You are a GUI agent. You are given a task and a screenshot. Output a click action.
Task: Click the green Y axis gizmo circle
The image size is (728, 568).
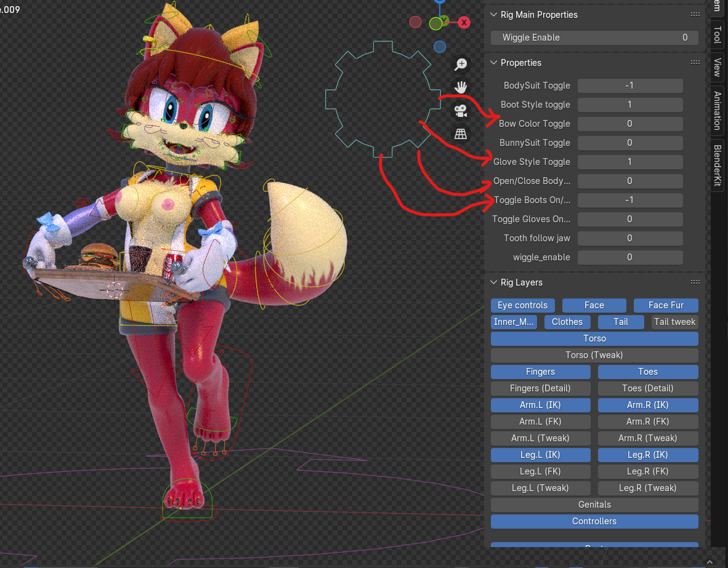(435, 23)
